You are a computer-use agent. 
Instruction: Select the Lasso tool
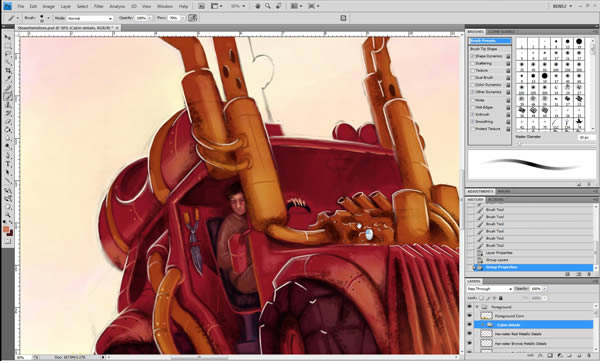point(7,54)
